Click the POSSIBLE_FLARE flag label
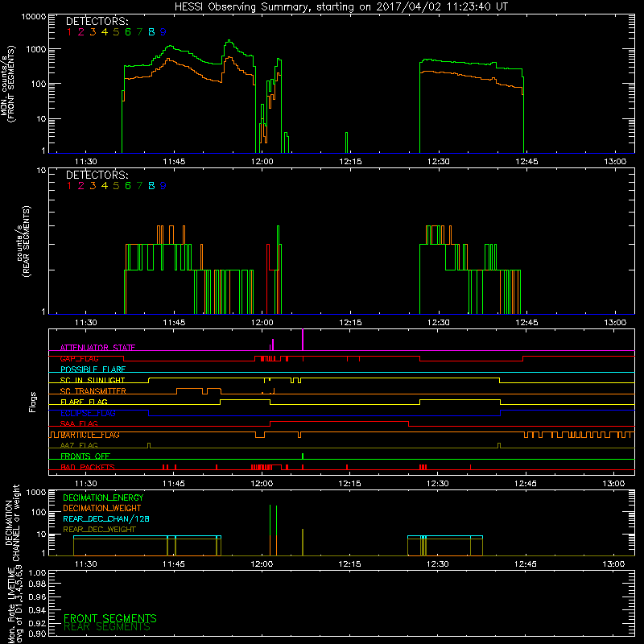Image resolution: width=644 pixels, height=644 pixels. (93, 369)
